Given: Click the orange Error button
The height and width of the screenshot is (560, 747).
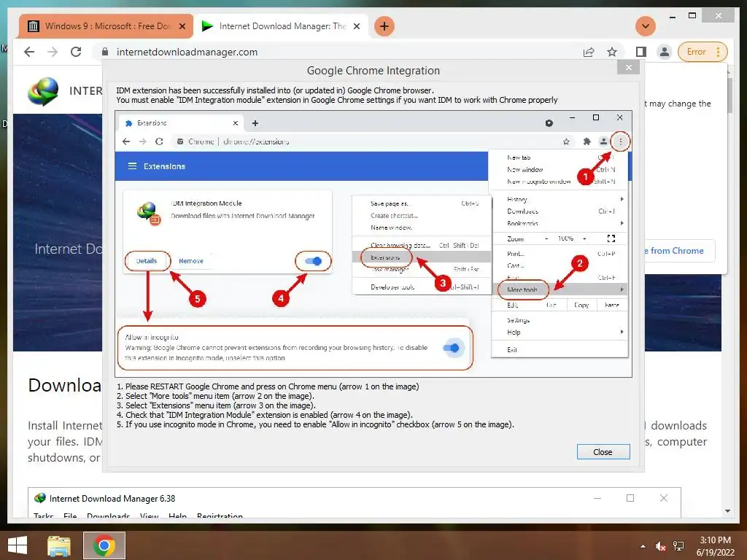Looking at the screenshot, I should point(696,52).
